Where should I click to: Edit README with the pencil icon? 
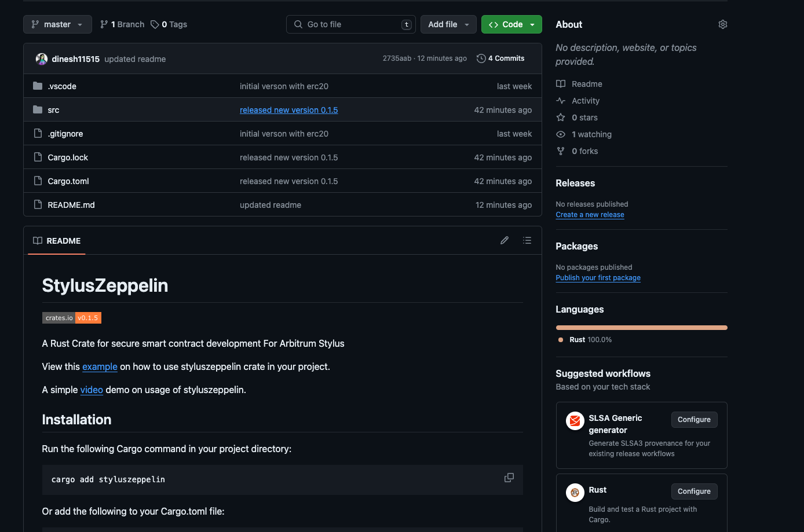tap(505, 240)
